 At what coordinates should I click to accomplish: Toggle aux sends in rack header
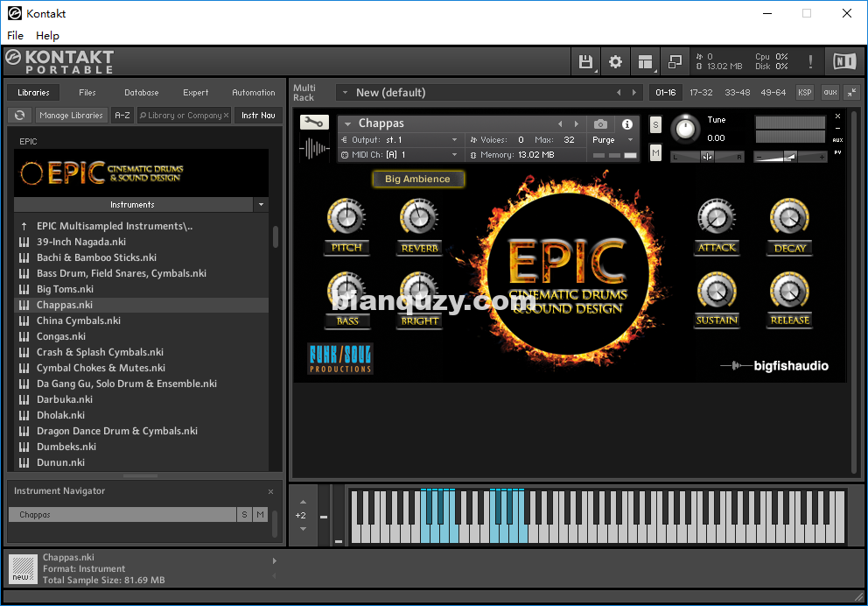pos(829,93)
